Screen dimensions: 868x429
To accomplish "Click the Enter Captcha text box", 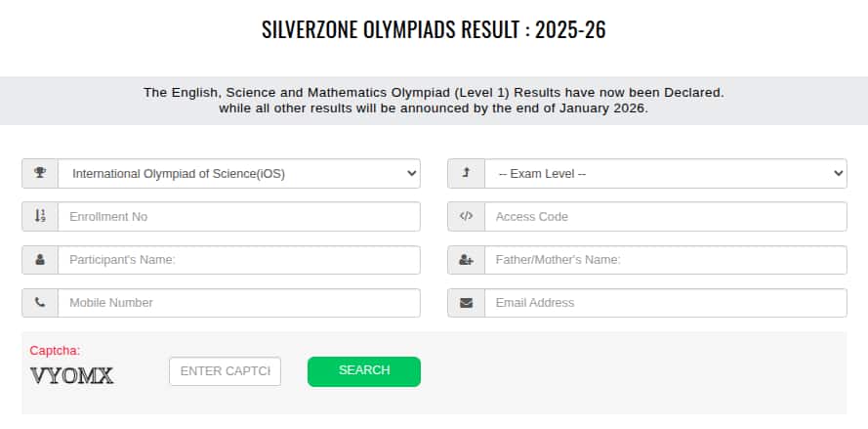I will click(x=225, y=371).
